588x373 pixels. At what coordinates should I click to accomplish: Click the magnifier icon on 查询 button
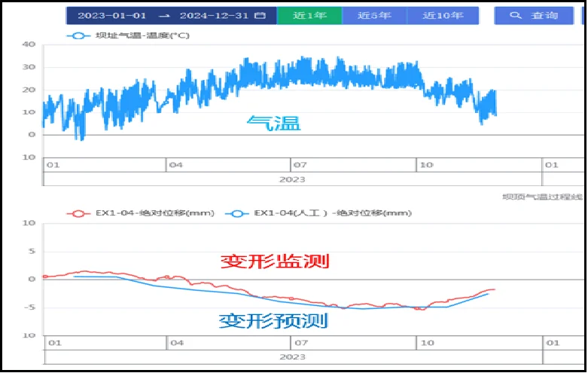click(516, 15)
